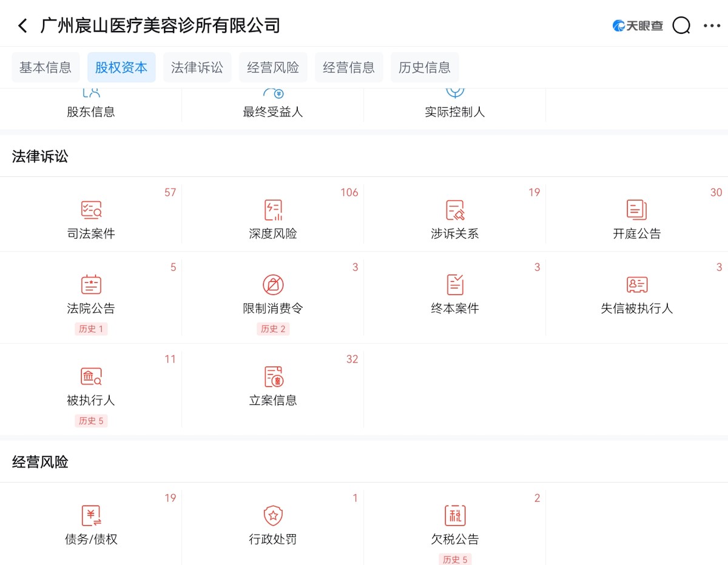Switch to the 法律诉讼 tab
The image size is (728, 565).
(x=197, y=67)
